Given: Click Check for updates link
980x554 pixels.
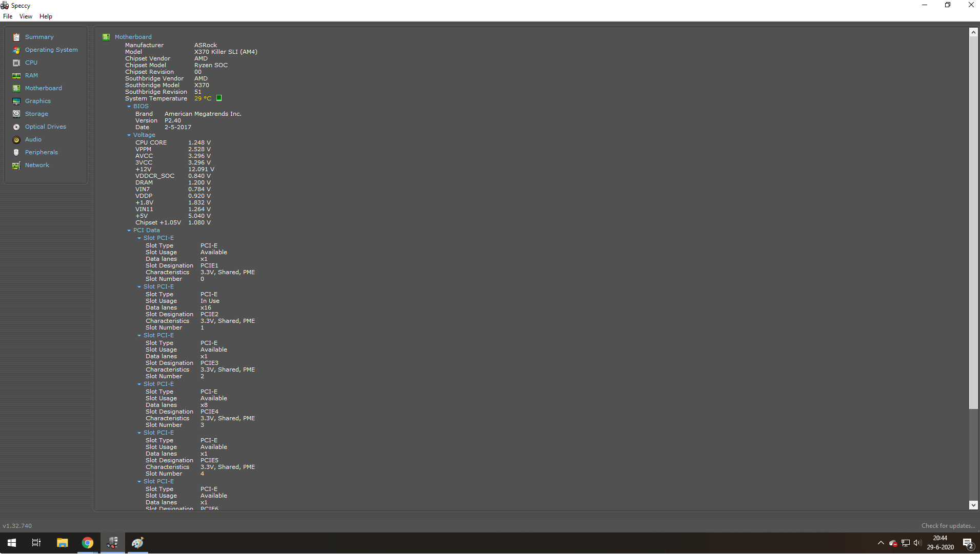Looking at the screenshot, I should (x=948, y=526).
